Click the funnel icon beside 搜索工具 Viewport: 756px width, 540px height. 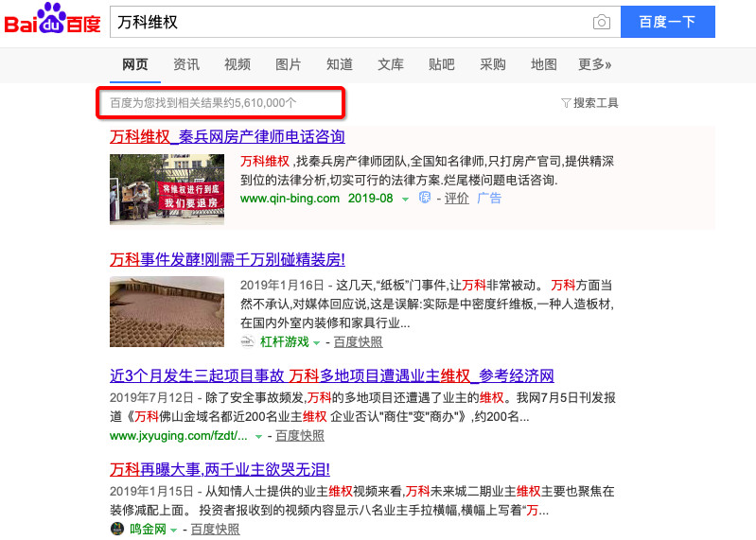(566, 103)
